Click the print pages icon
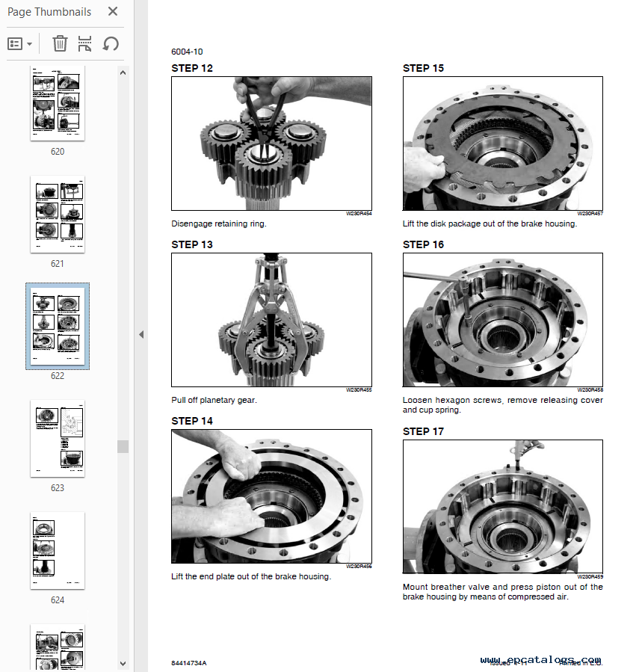The width and height of the screenshot is (639, 672). click(x=85, y=43)
